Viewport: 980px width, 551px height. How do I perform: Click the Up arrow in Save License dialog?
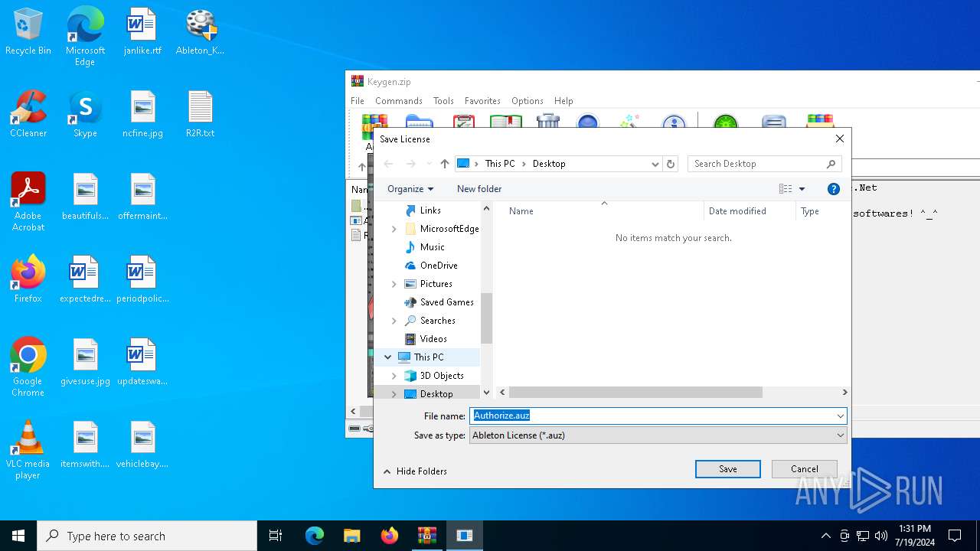coord(445,164)
